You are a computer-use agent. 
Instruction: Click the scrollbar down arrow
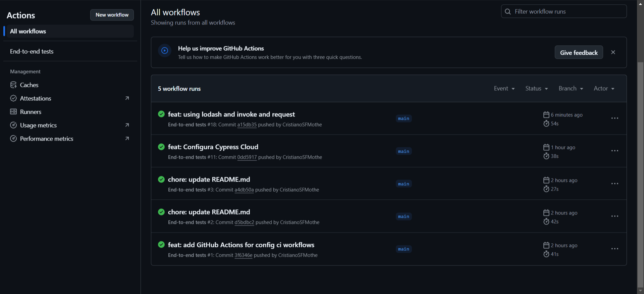point(640,291)
